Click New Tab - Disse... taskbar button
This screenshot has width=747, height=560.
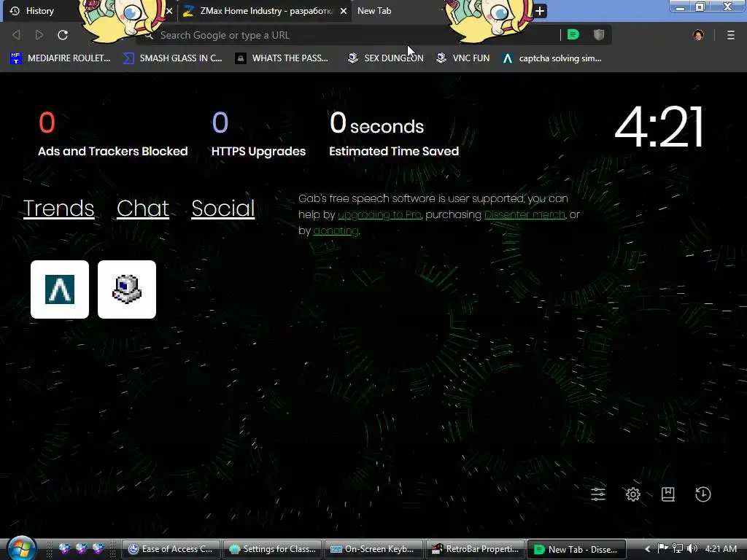[577, 549]
